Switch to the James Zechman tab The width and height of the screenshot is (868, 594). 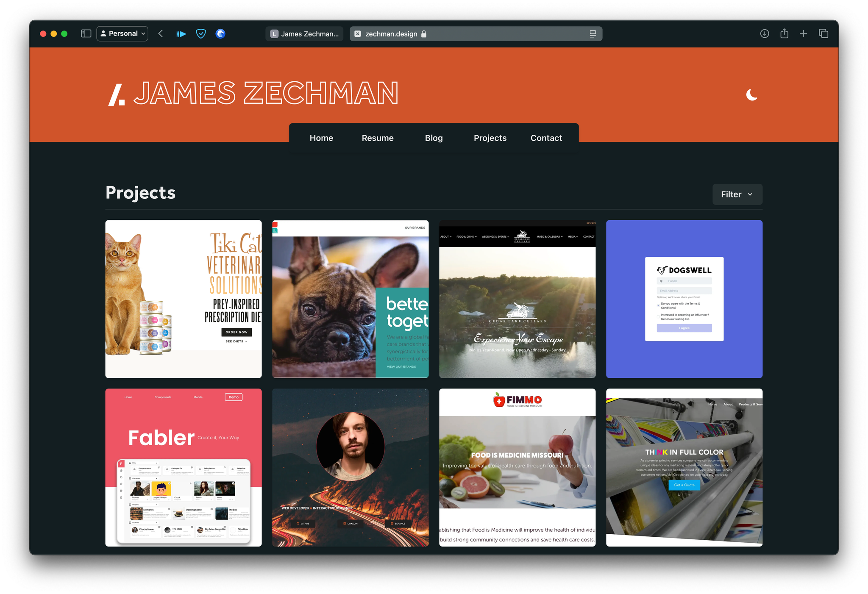click(x=304, y=34)
